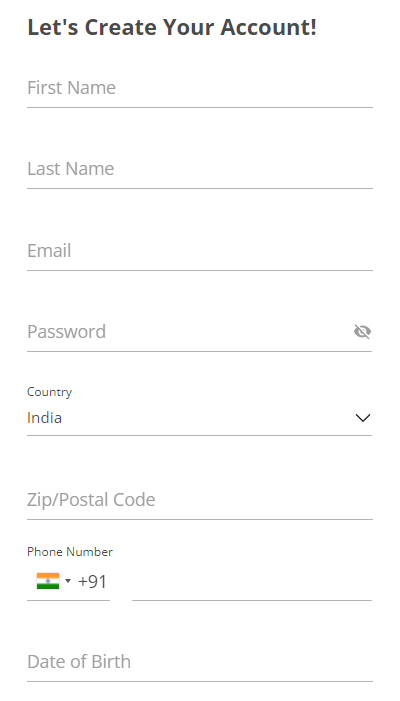Expand the Country dropdown chevron arrow
Viewport: 400px width, 701px height.
363,418
